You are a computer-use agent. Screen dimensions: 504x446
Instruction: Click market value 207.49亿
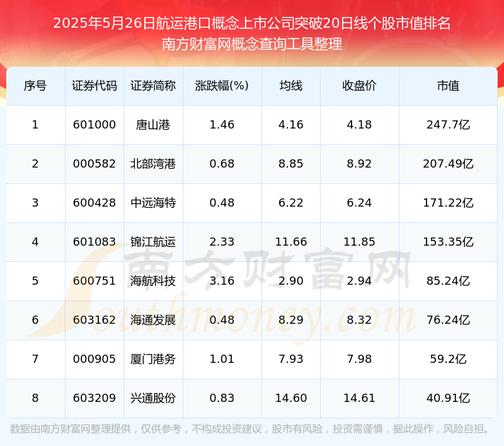point(448,164)
